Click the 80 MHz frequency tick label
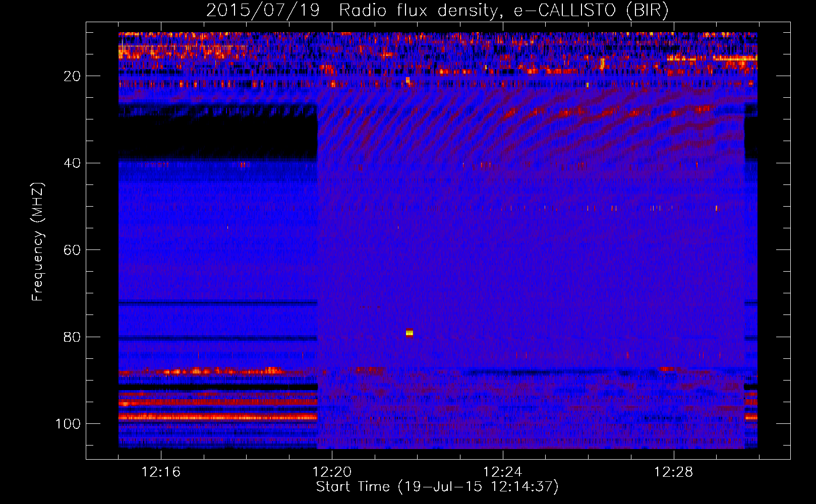Screen dimensions: 816x504 (73, 337)
